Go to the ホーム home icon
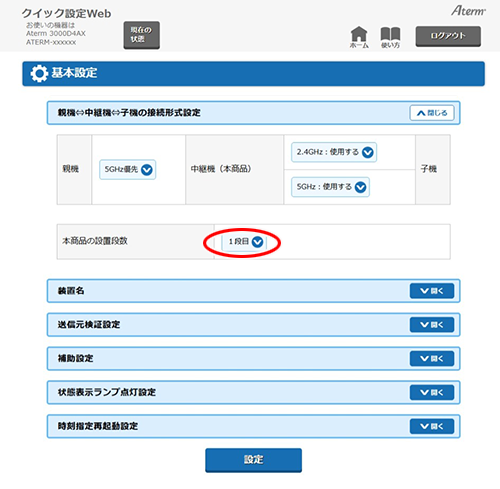Screen dimensions: 500x489 click(x=359, y=37)
